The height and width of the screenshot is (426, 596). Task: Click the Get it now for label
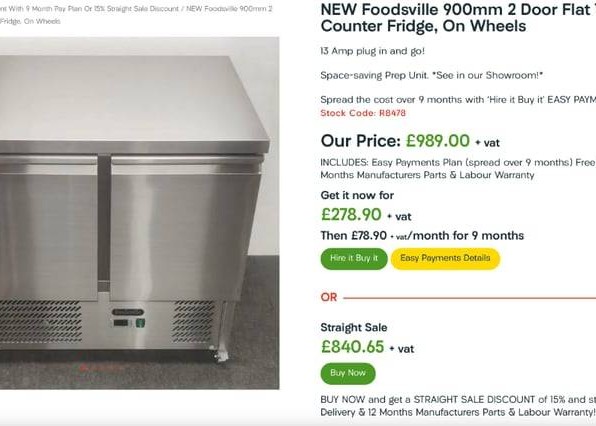coord(357,195)
